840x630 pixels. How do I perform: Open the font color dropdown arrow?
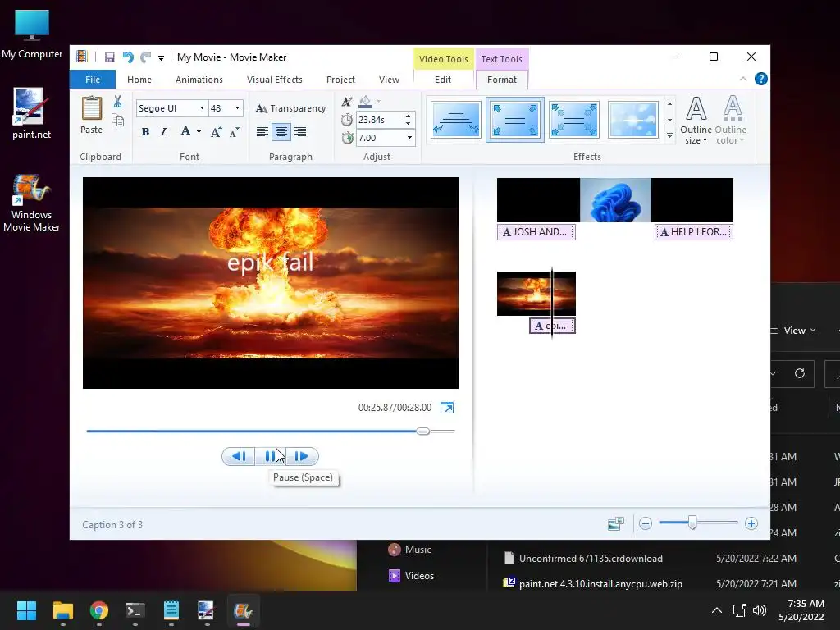tap(199, 132)
